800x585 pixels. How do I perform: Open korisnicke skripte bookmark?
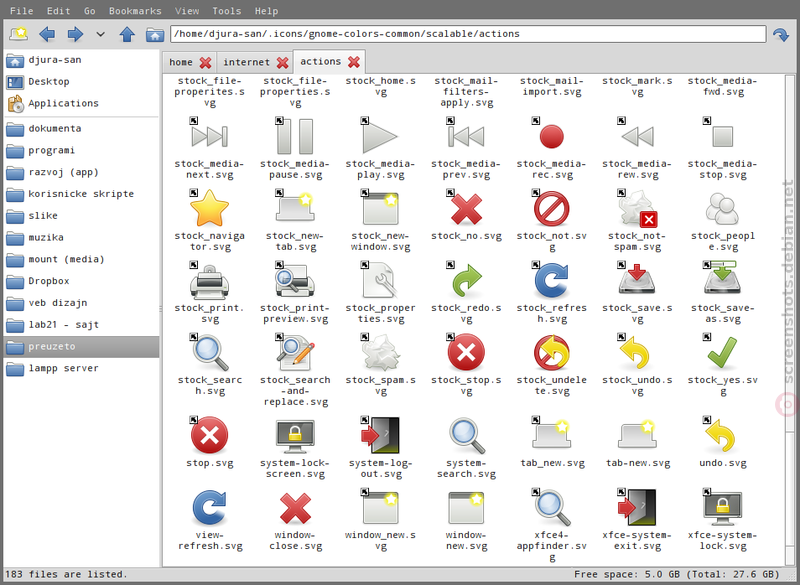[82, 194]
